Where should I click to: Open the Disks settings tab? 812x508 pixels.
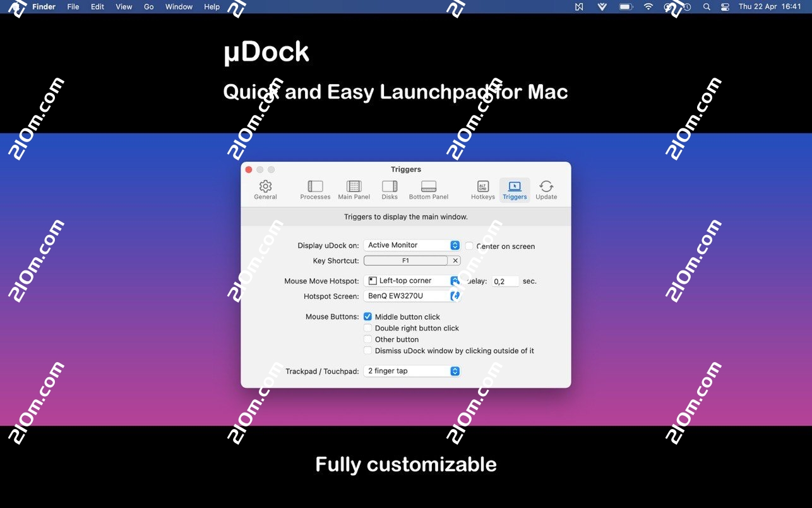pos(390,190)
